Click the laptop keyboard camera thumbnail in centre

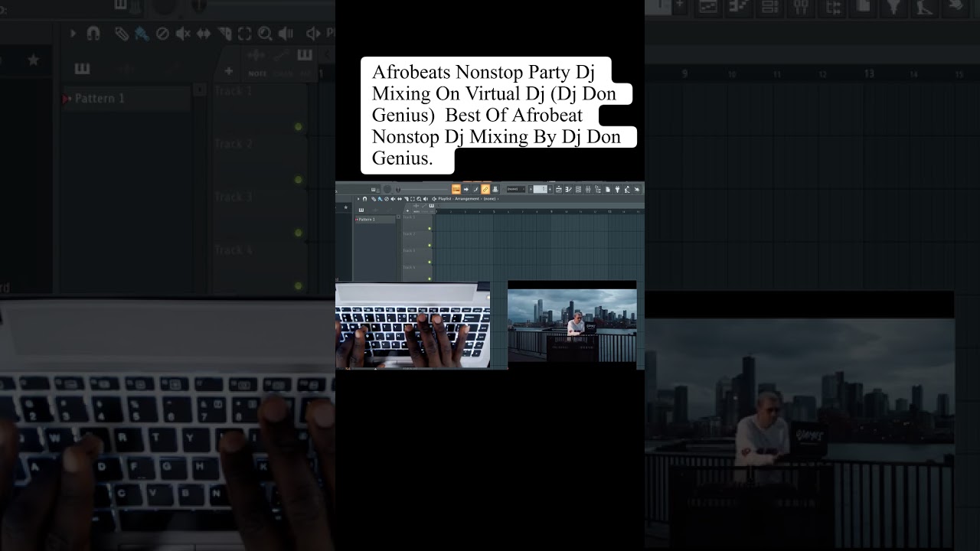point(413,325)
